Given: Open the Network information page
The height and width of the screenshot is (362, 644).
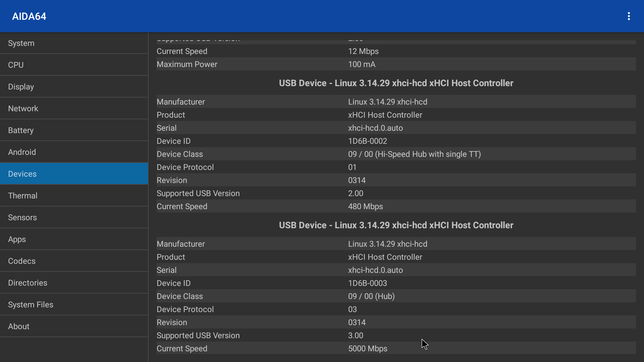Looking at the screenshot, I should click(74, 109).
